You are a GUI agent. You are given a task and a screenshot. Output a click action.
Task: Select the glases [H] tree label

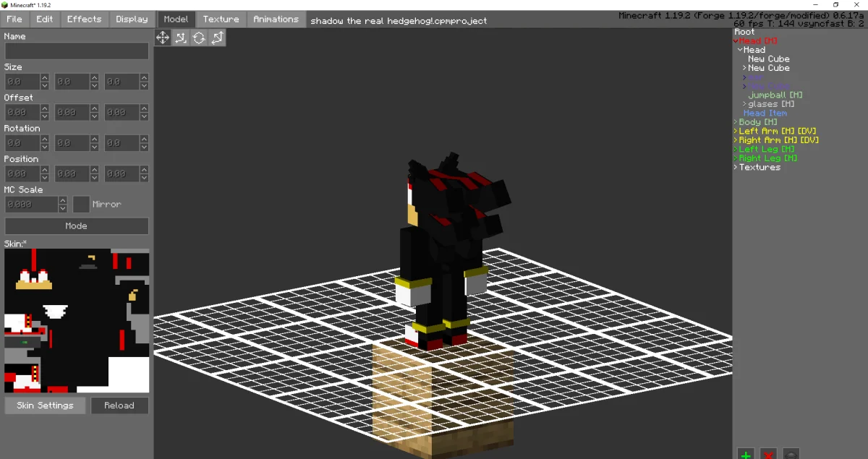[x=771, y=104]
